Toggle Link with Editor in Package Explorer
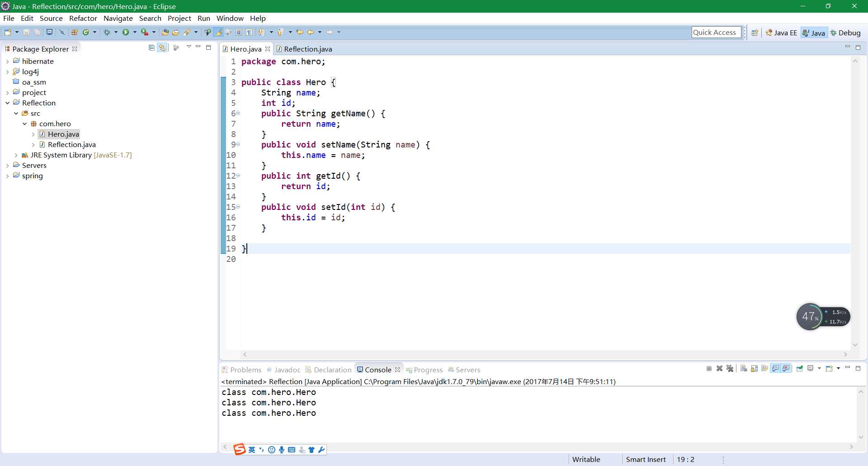The image size is (868, 466). click(162, 48)
